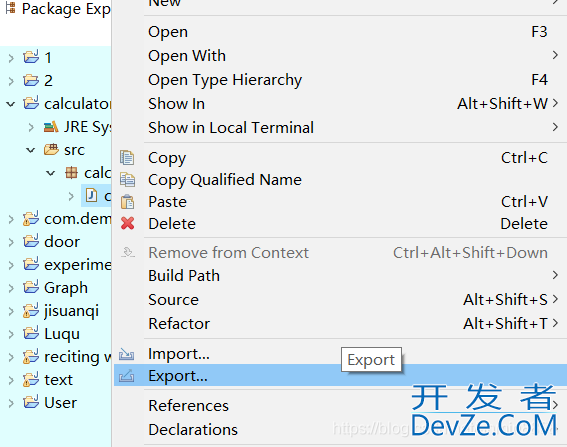The height and width of the screenshot is (447, 567).
Task: Expand the door project node
Action: tap(11, 242)
